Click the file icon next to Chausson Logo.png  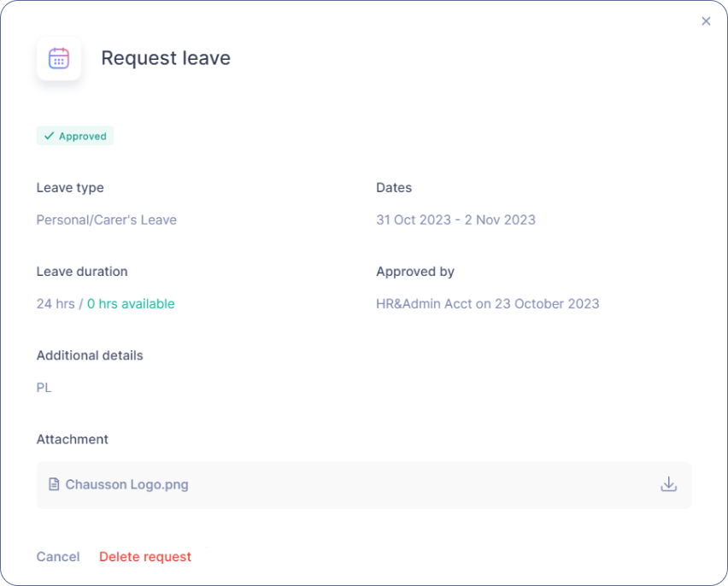tap(56, 484)
